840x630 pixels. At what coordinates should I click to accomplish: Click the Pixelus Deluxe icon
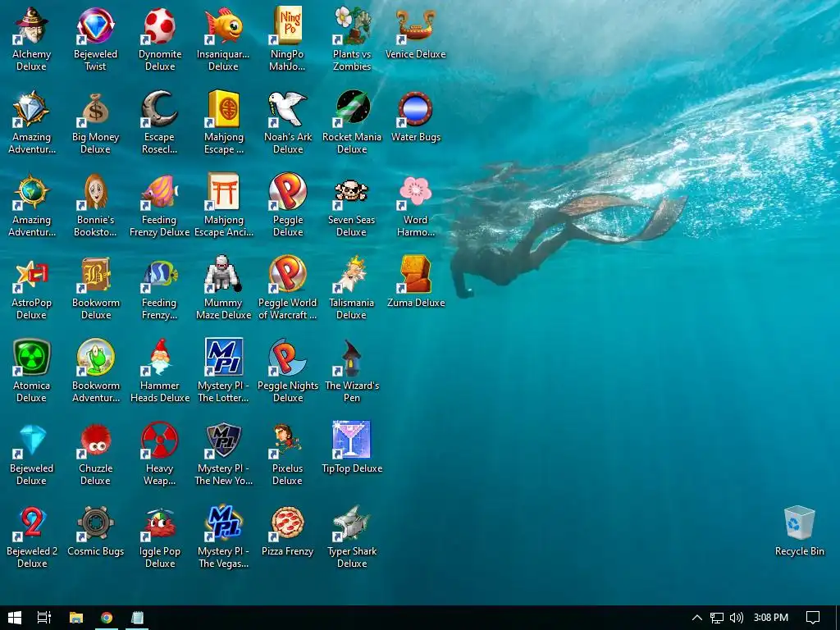(x=288, y=440)
